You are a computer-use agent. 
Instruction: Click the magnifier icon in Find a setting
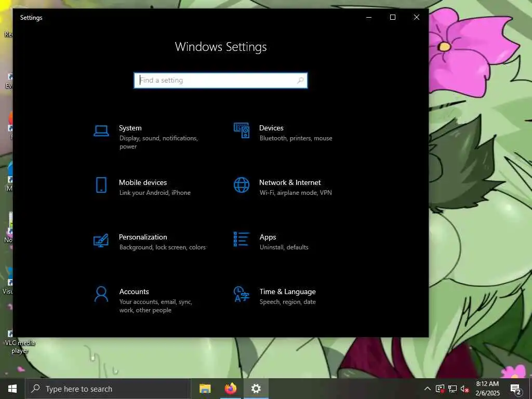(x=300, y=81)
